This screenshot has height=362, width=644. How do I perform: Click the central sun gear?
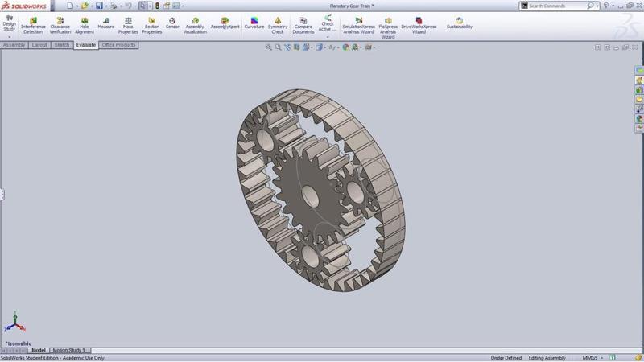(309, 194)
